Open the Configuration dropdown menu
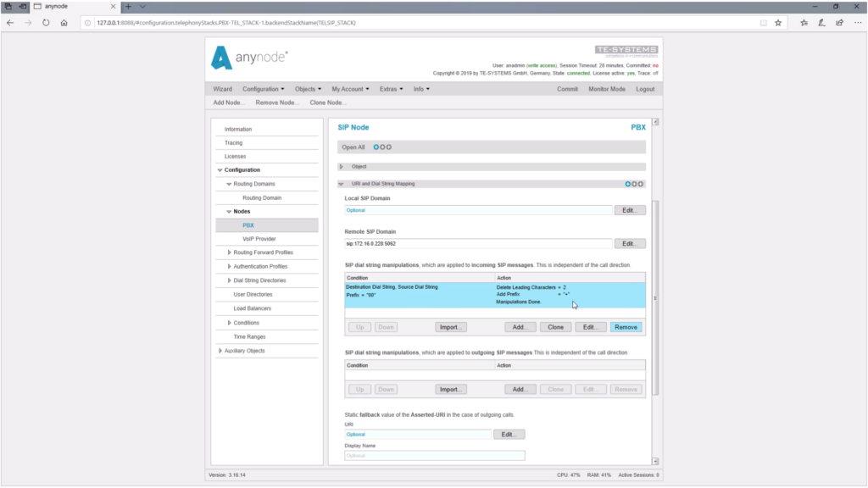The height and width of the screenshot is (488, 868). 263,89
